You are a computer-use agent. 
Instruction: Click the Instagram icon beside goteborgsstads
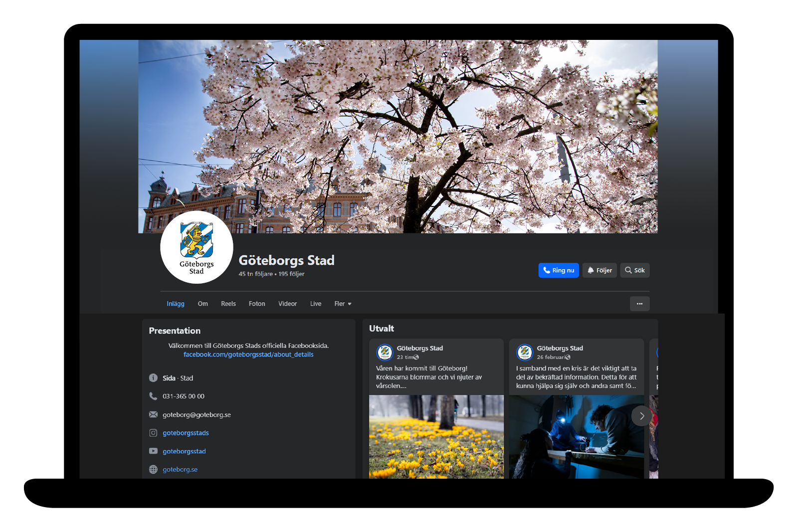tap(153, 433)
